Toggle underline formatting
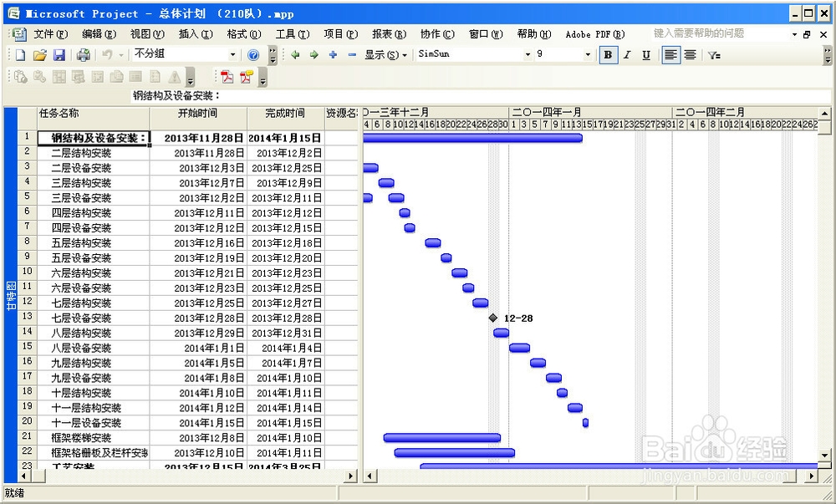836x504 pixels. [x=645, y=55]
